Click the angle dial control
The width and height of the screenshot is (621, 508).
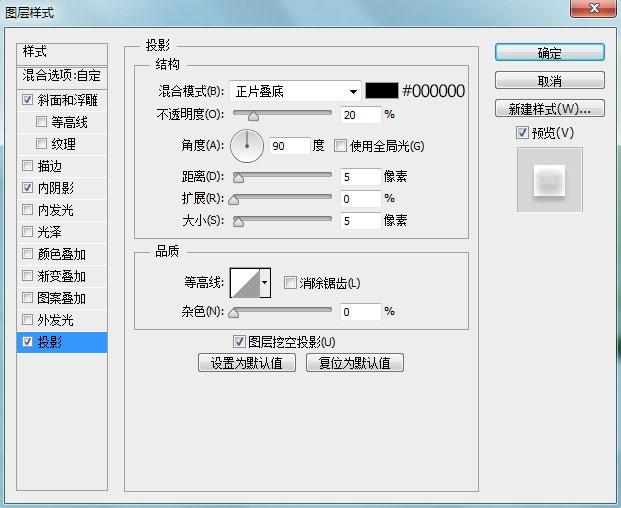pyautogui.click(x=247, y=146)
